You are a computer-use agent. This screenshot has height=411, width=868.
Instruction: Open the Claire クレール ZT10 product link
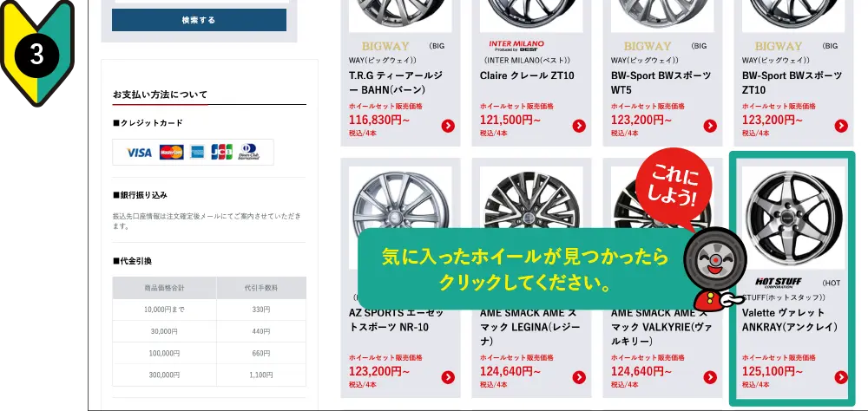pyautogui.click(x=527, y=75)
